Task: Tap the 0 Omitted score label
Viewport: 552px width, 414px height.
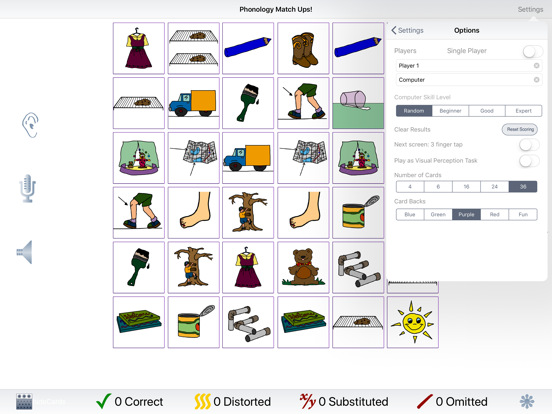Action: pos(462,402)
